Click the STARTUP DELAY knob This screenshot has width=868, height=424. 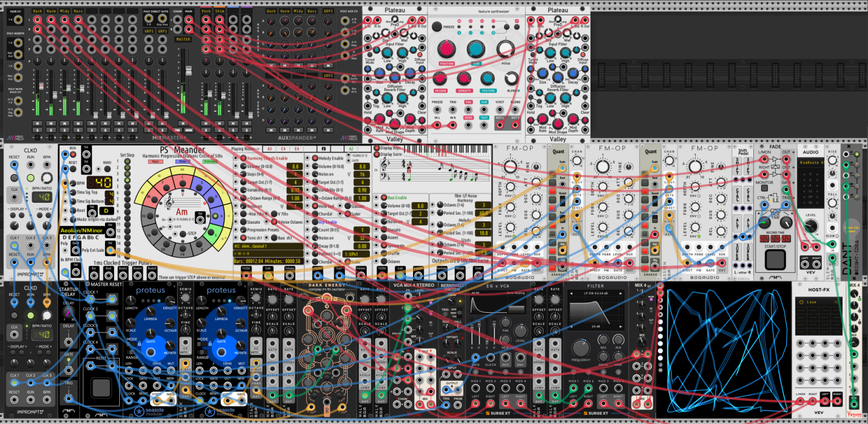(68, 312)
